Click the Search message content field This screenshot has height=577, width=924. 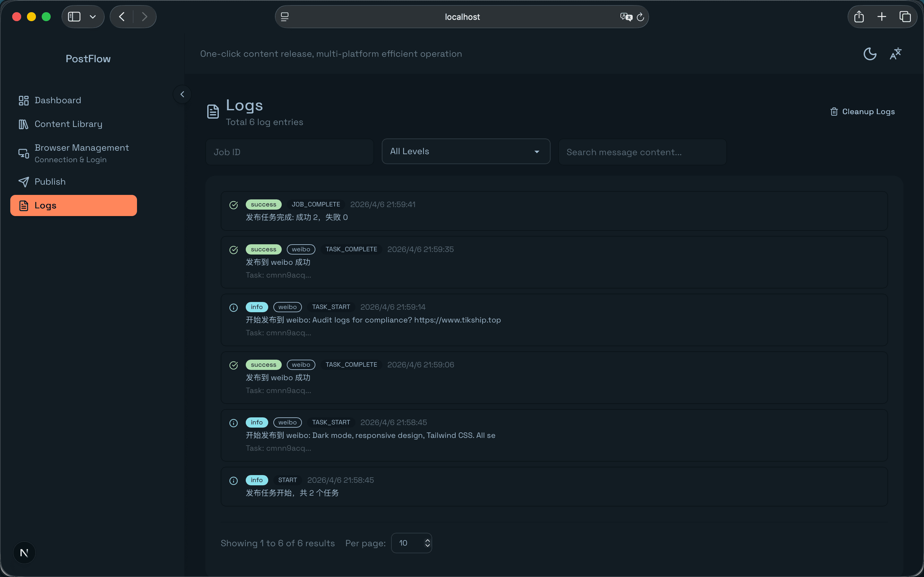[642, 152]
